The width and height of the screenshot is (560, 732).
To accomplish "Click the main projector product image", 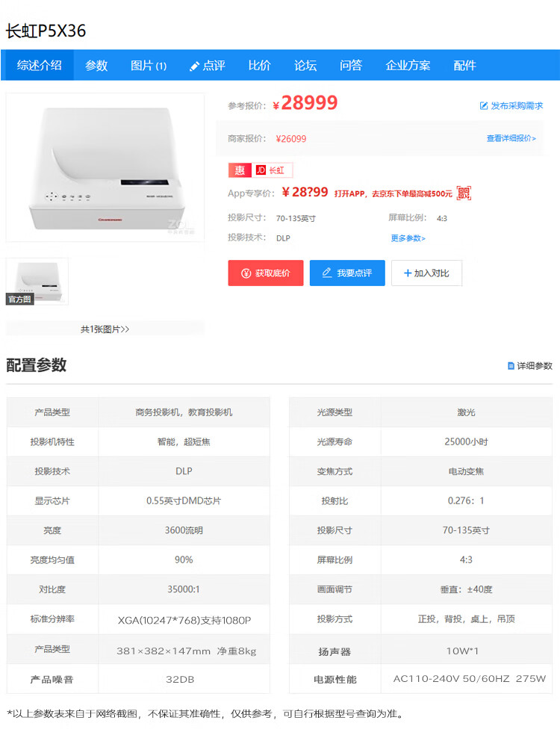I will coord(105,167).
